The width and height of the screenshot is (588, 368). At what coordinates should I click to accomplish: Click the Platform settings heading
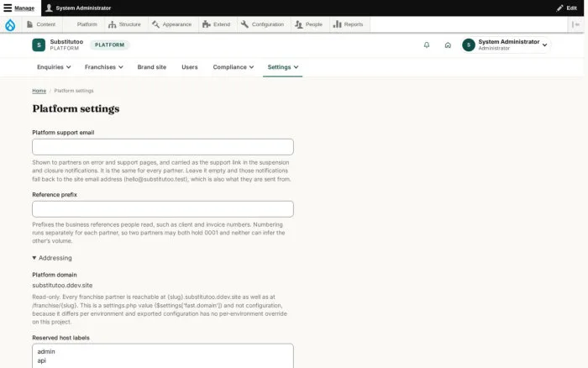click(76, 108)
